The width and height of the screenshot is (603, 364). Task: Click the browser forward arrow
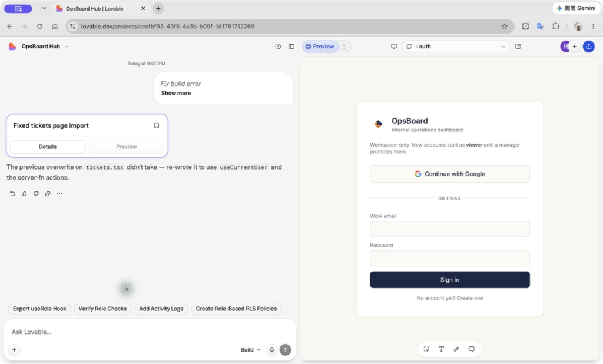[x=25, y=26]
